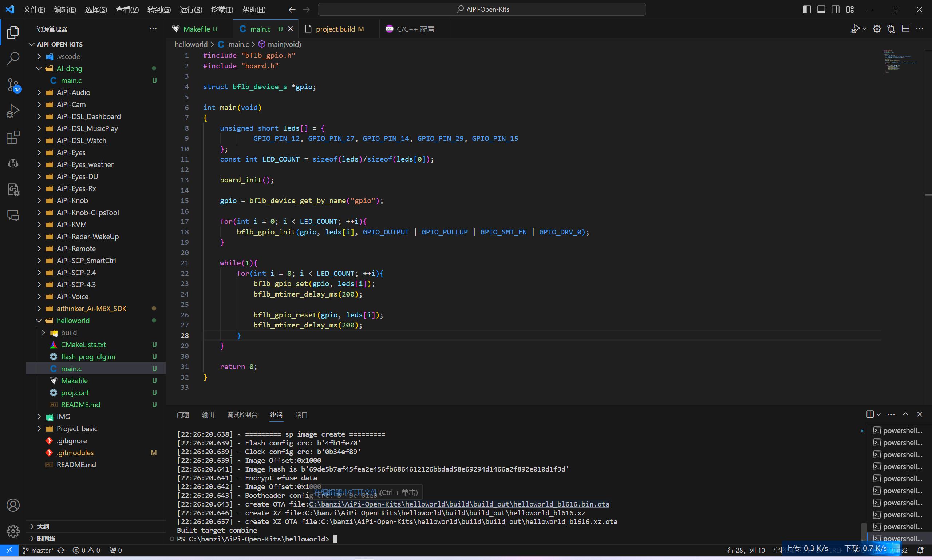The width and height of the screenshot is (932, 560).
Task: Toggle the secondary sidebar layout button
Action: [x=836, y=9]
